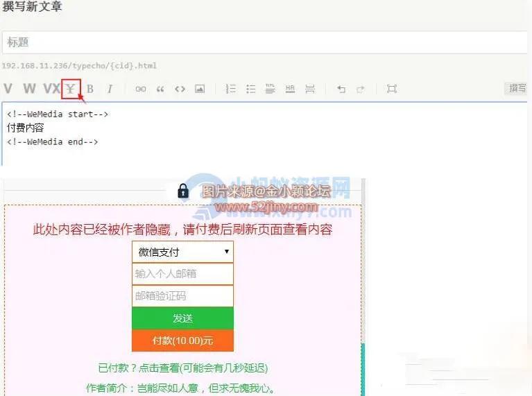Undo the last edit
The height and width of the screenshot is (396, 532).
341,89
